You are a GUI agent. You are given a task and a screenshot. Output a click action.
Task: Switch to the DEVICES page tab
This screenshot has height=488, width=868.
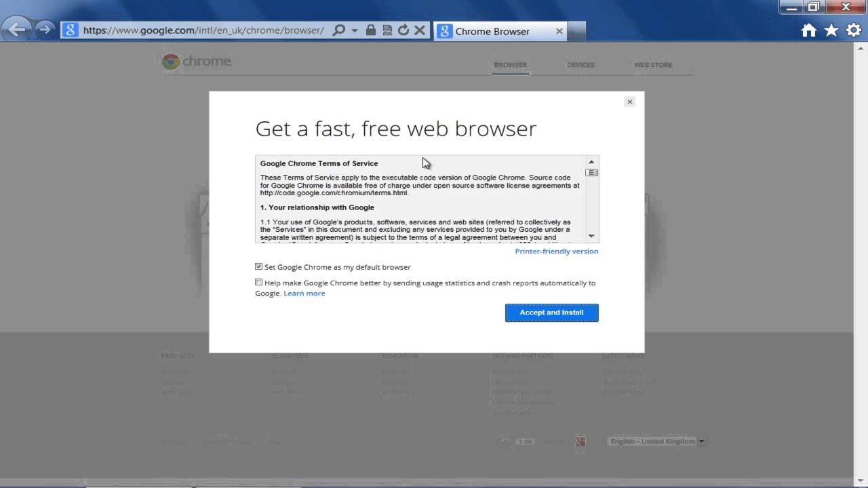tap(580, 65)
